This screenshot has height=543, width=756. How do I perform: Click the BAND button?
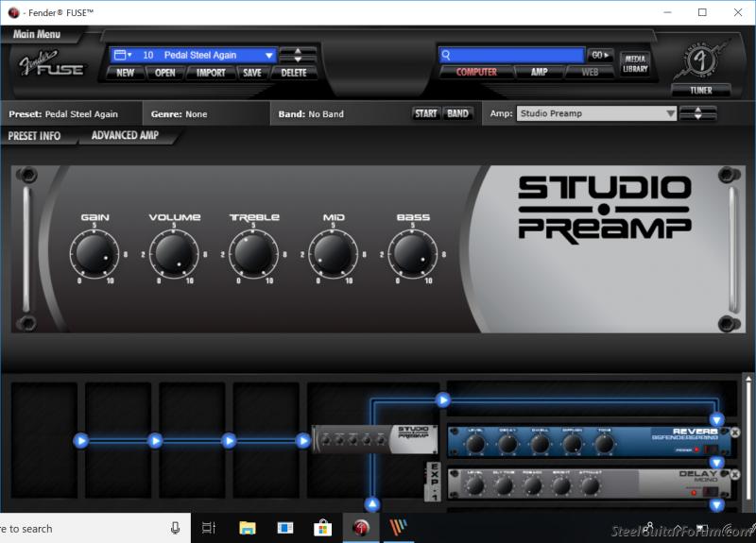pyautogui.click(x=457, y=113)
